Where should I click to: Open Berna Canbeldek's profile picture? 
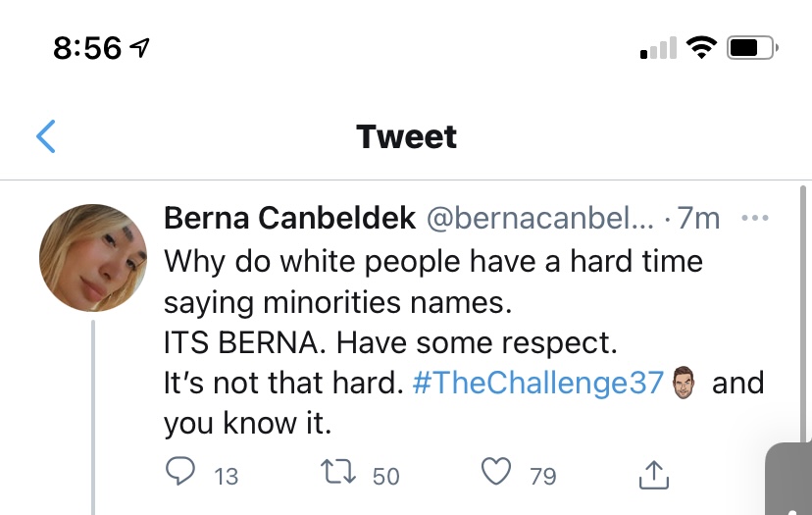[x=93, y=257]
